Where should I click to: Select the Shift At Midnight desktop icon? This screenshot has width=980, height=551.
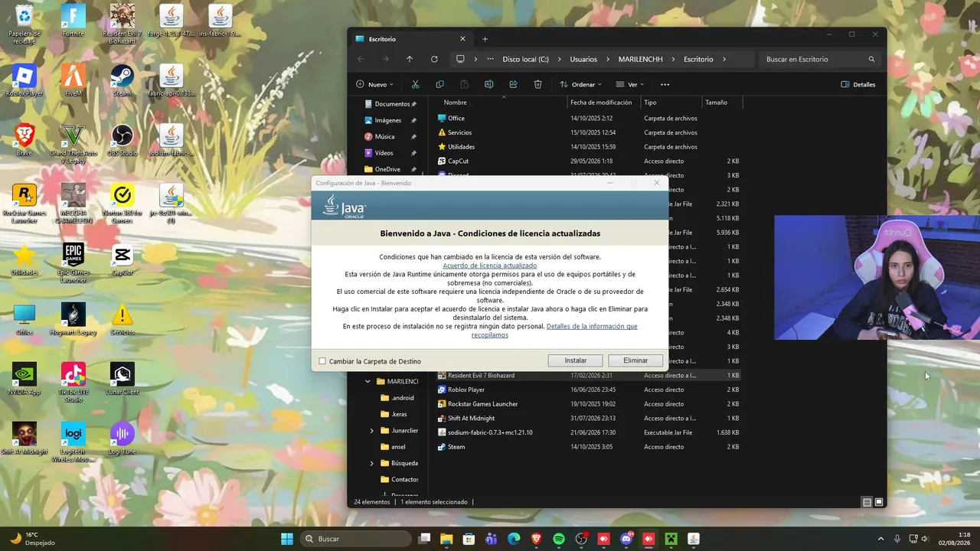pyautogui.click(x=24, y=439)
